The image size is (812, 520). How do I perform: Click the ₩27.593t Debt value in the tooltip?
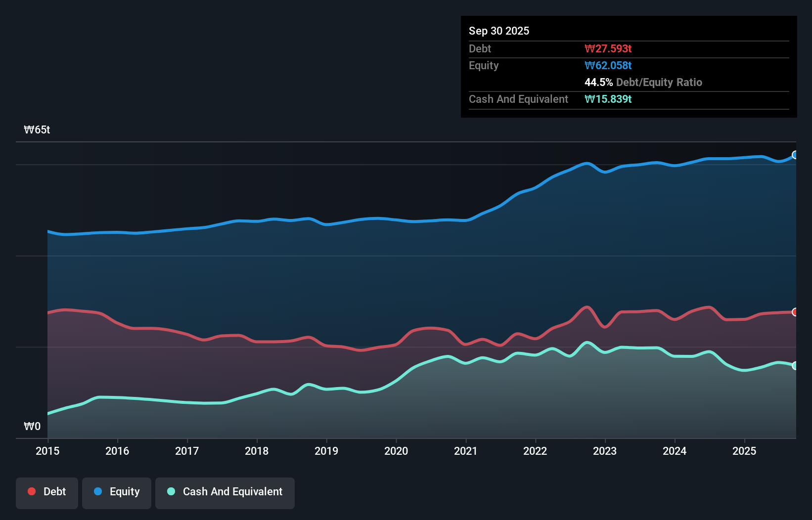click(x=608, y=48)
